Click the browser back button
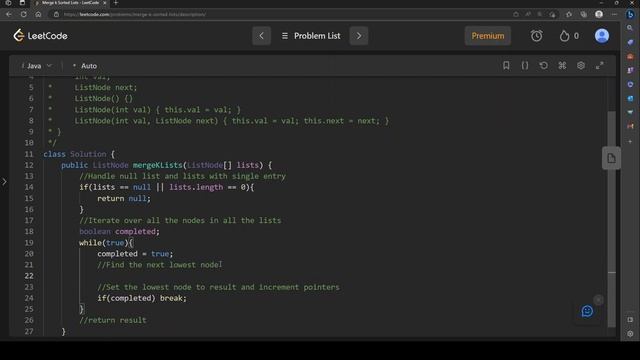 click(x=9, y=14)
